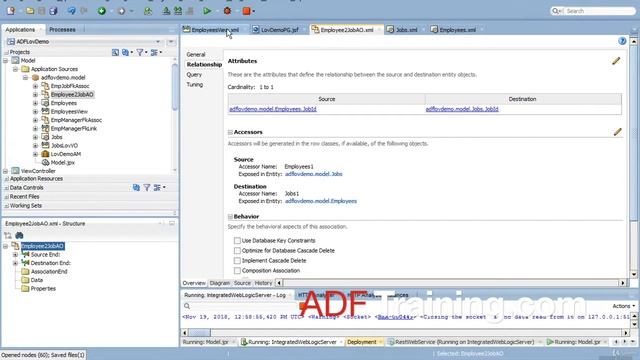Click the Refresh application icon in toolbar

(x=148, y=11)
